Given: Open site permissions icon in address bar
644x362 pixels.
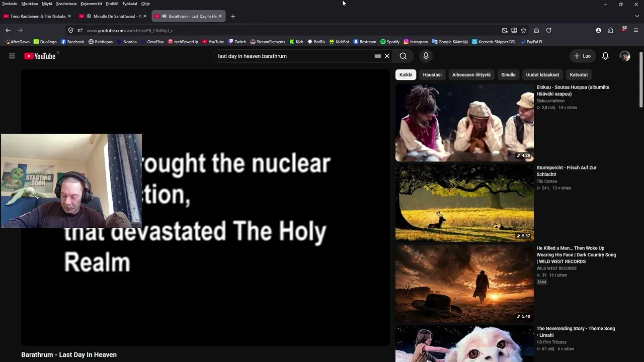Looking at the screenshot, I should tap(80, 30).
